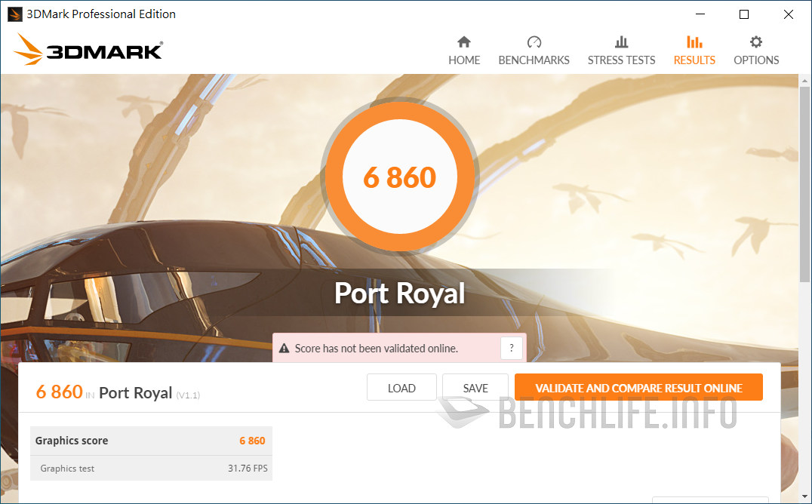Viewport: 812px width, 504px height.
Task: Click the warning triangle icon in alert
Action: (284, 349)
